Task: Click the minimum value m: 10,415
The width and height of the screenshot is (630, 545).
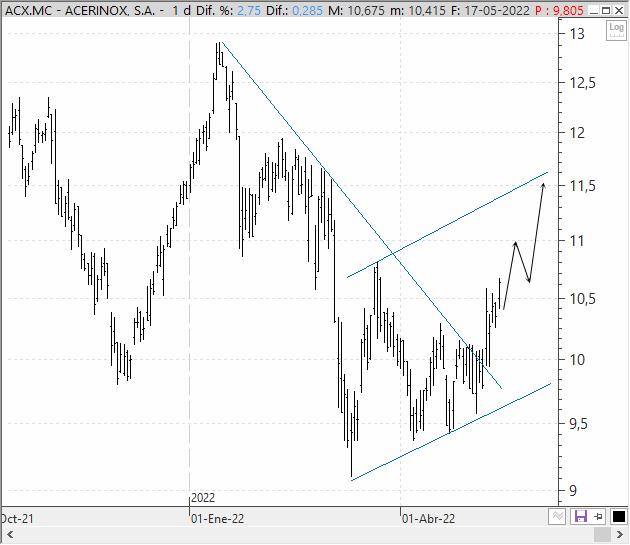Action: pyautogui.click(x=418, y=10)
